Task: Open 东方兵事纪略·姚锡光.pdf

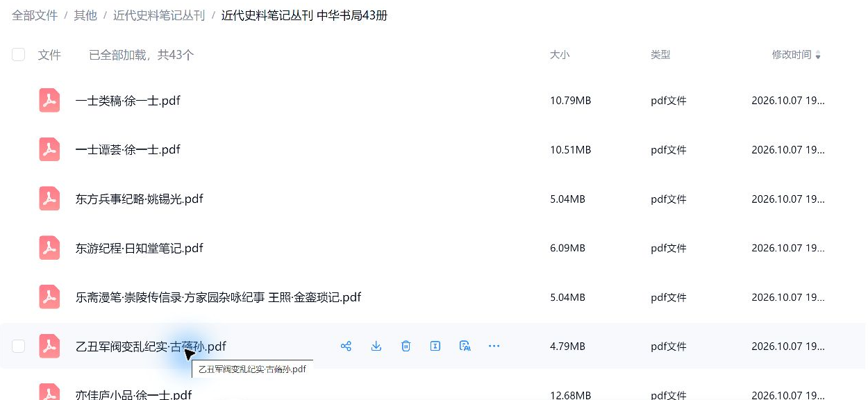Action: (140, 199)
